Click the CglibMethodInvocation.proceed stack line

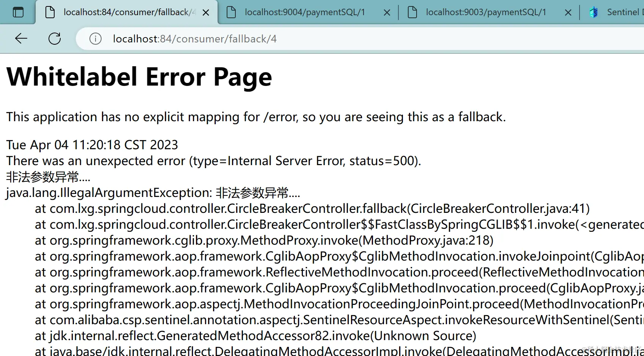pyautogui.click(x=339, y=288)
